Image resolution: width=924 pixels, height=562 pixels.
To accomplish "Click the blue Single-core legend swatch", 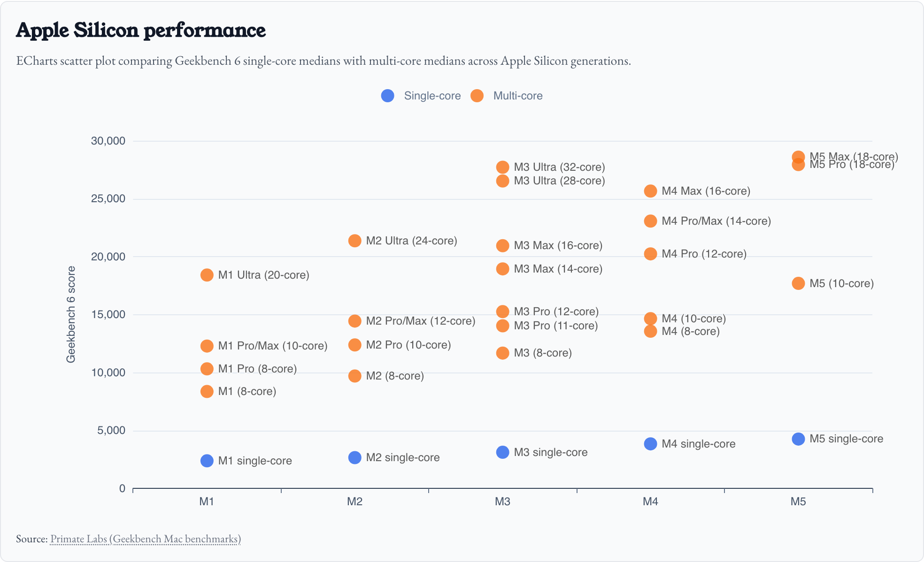I will point(388,96).
